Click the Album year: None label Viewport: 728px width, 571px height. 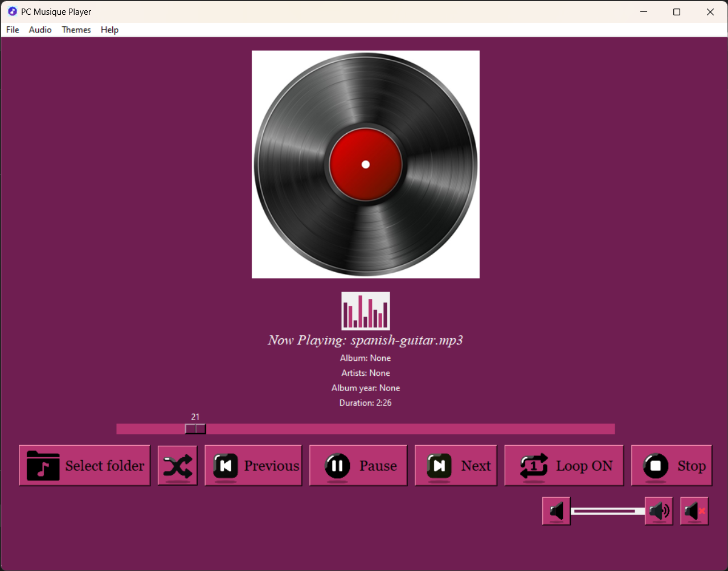pyautogui.click(x=366, y=388)
